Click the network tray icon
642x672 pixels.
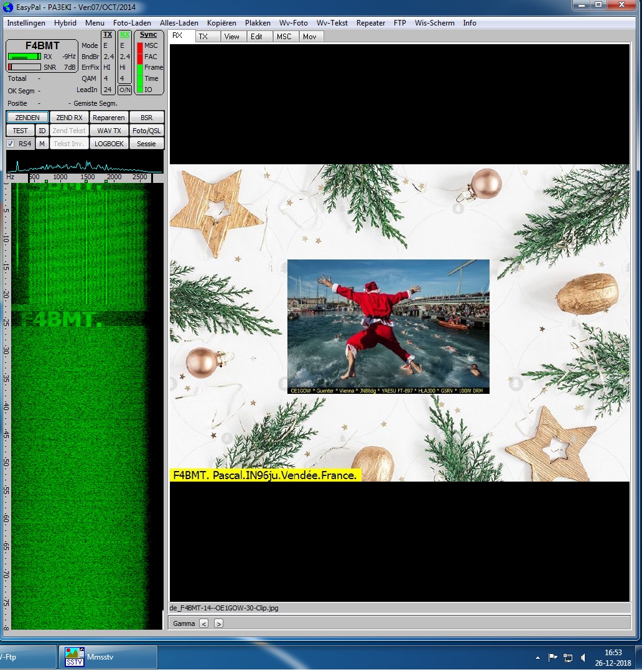click(568, 658)
